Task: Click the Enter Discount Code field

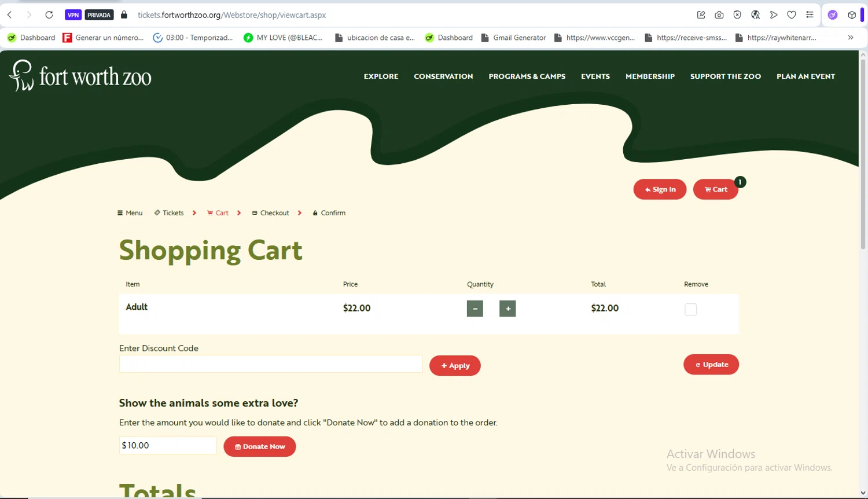Action: [271, 364]
